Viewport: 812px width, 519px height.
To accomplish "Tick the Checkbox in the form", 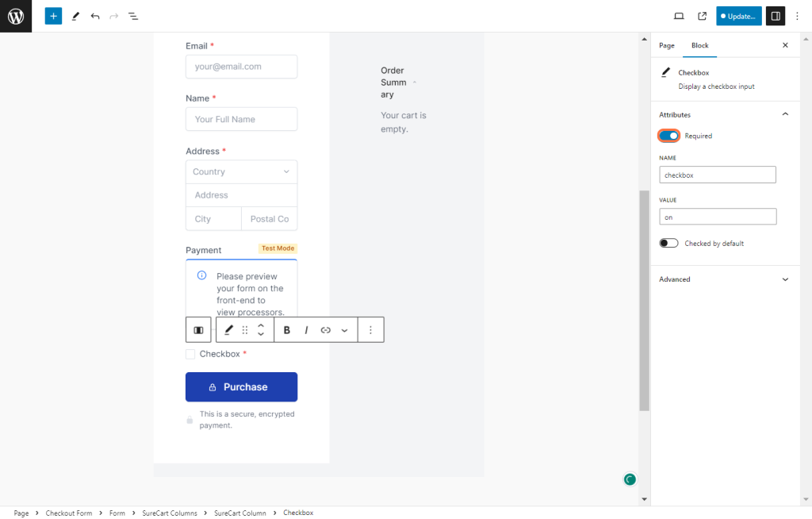I will 190,354.
